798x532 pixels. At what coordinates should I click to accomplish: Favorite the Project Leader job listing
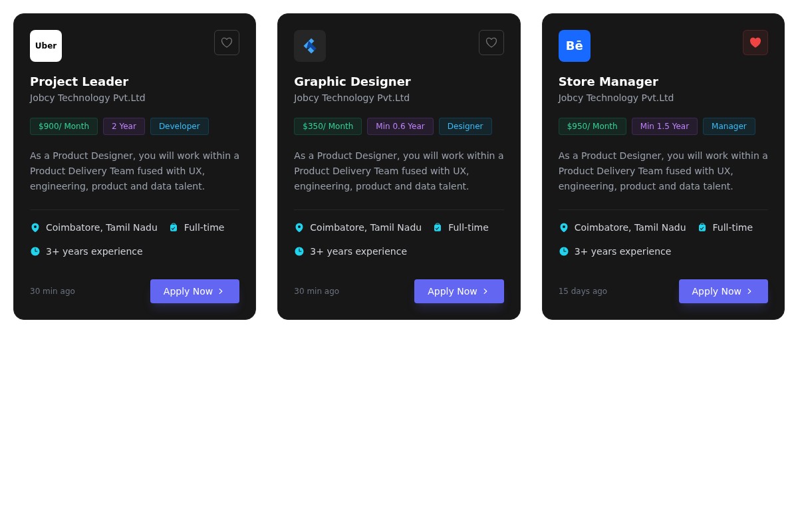227,43
